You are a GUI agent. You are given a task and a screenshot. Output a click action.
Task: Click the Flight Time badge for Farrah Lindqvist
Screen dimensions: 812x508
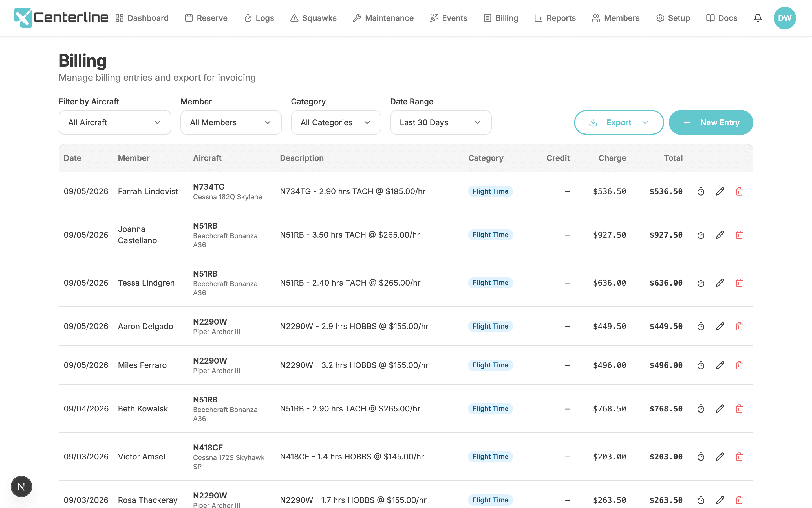490,192
